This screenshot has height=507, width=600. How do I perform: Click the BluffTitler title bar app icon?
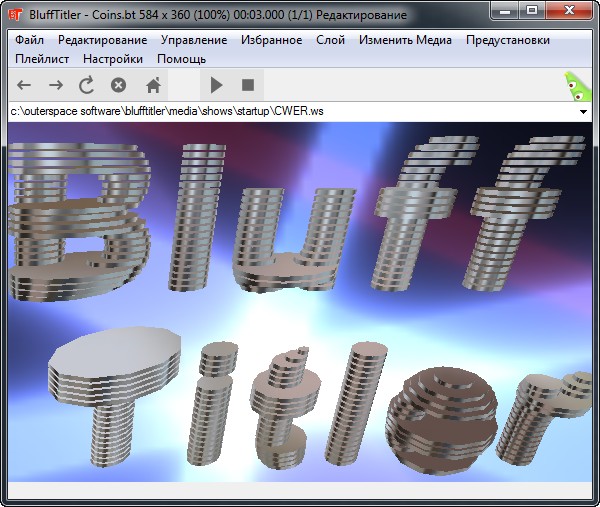pyautogui.click(x=14, y=15)
